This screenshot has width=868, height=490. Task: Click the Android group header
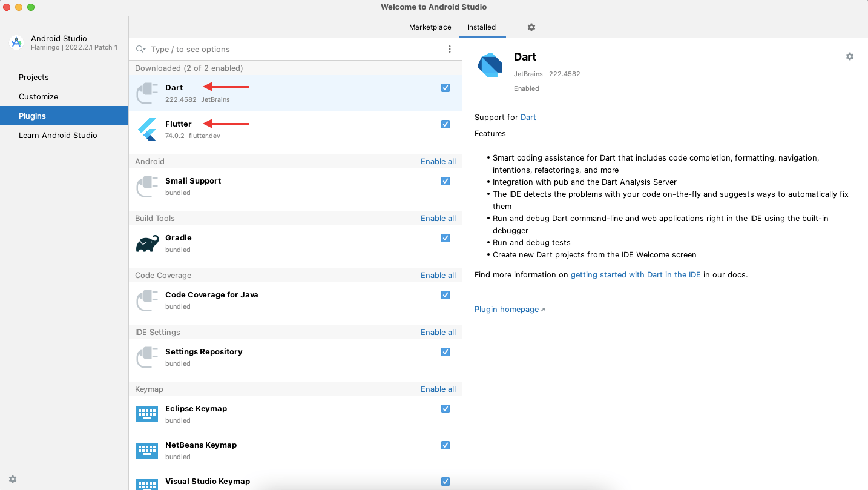click(x=150, y=161)
